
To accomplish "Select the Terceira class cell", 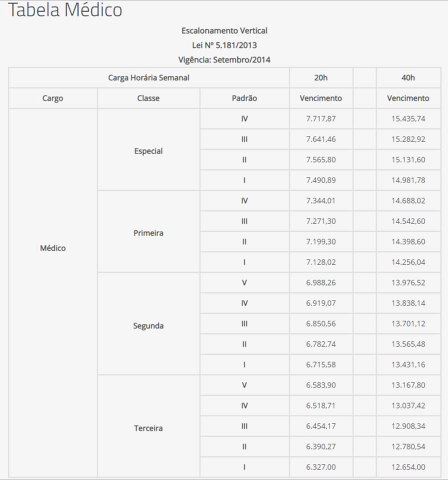I will coord(148,428).
